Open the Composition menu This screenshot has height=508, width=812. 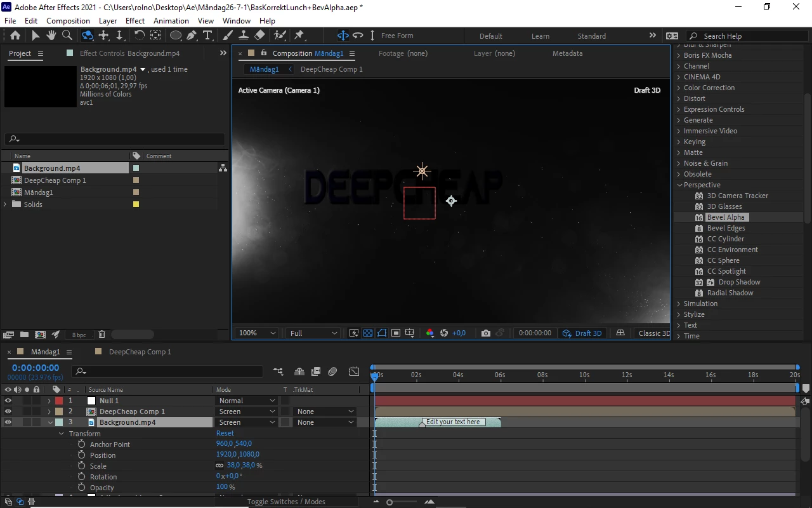click(68, 20)
